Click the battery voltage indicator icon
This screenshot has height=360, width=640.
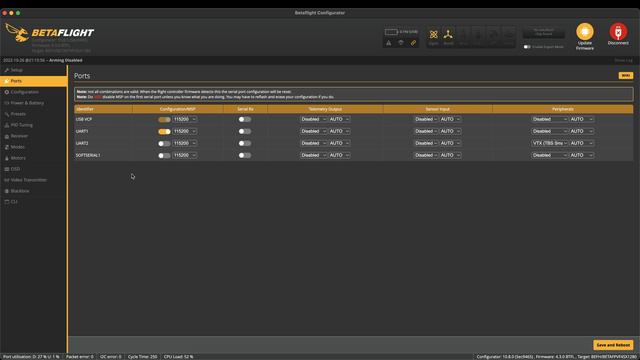click(391, 32)
